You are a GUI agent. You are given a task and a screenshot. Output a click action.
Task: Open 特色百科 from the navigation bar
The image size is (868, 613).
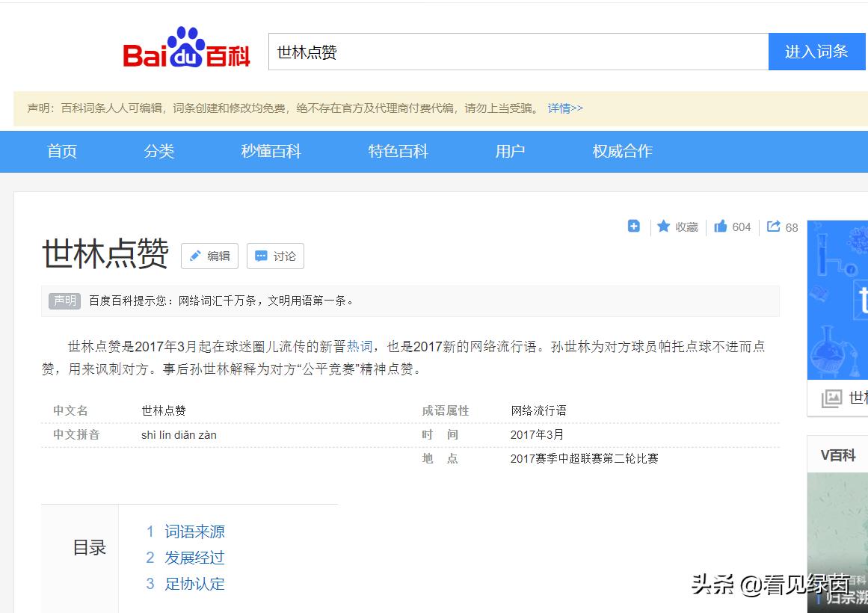click(x=397, y=151)
